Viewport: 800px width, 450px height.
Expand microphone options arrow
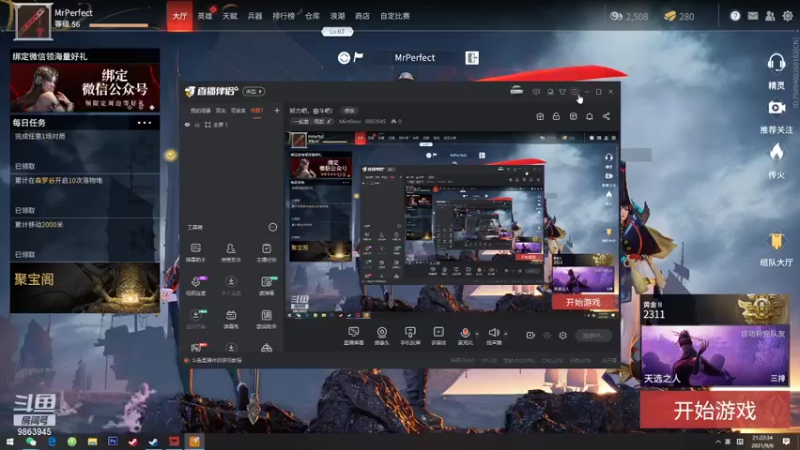(x=477, y=334)
